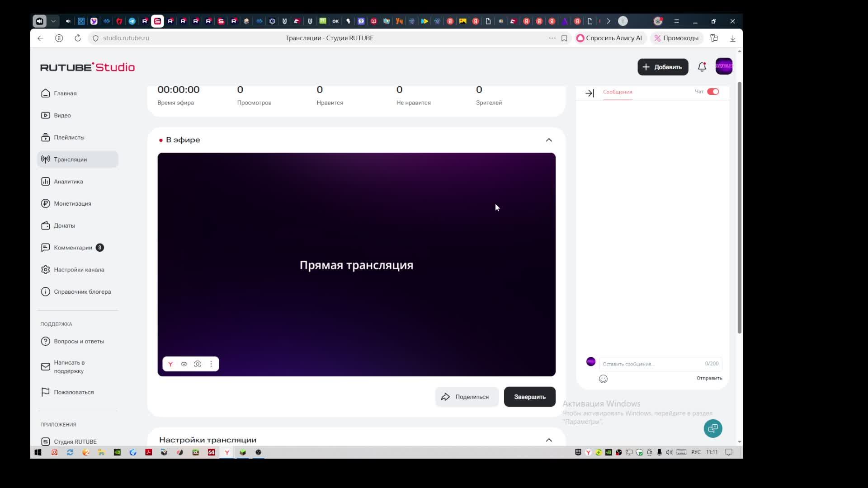Viewport: 868px width, 488px height.
Task: Toggle the Чат switch off
Action: [x=713, y=92]
